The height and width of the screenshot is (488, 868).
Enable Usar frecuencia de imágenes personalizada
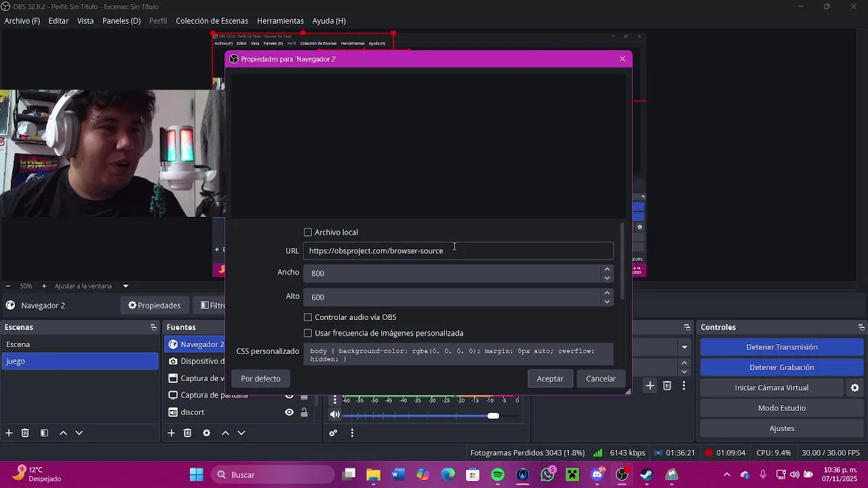(x=308, y=333)
